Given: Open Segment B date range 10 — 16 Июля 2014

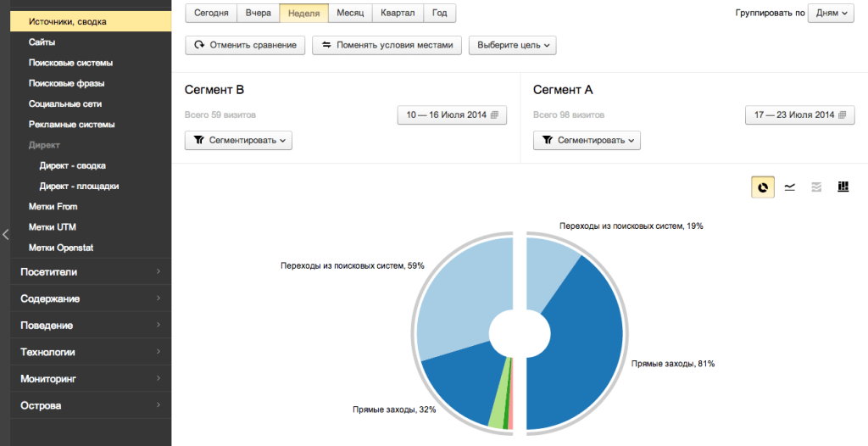Looking at the screenshot, I should click(452, 114).
